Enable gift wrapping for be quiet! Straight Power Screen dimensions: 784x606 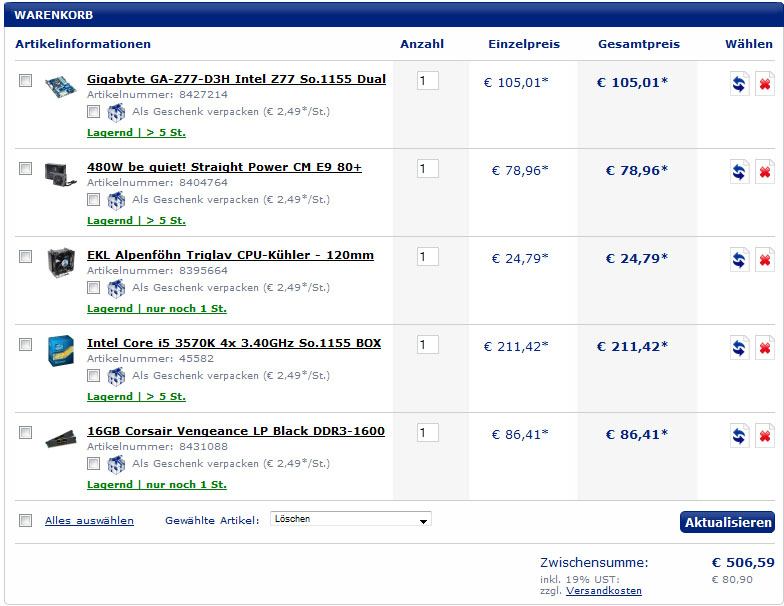pos(94,200)
